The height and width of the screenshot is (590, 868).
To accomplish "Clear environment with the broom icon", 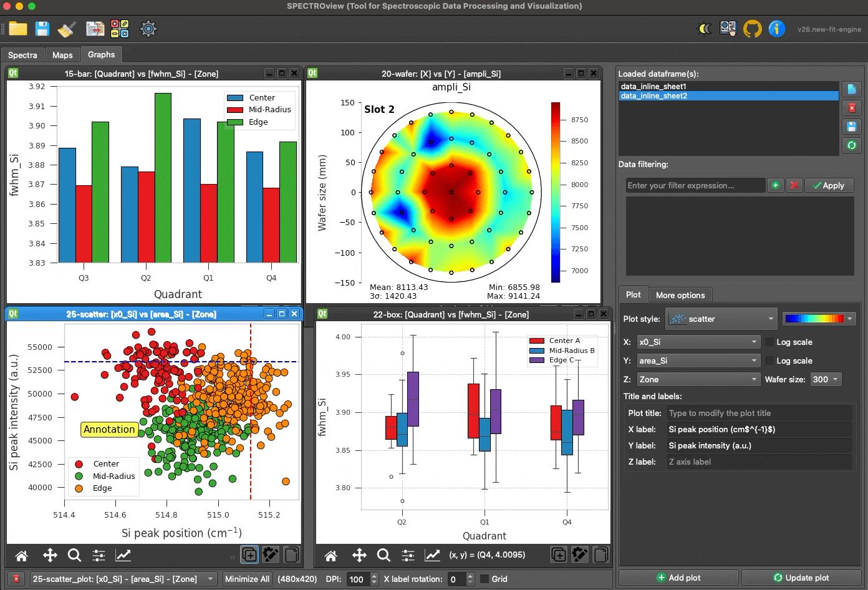I will point(66,29).
